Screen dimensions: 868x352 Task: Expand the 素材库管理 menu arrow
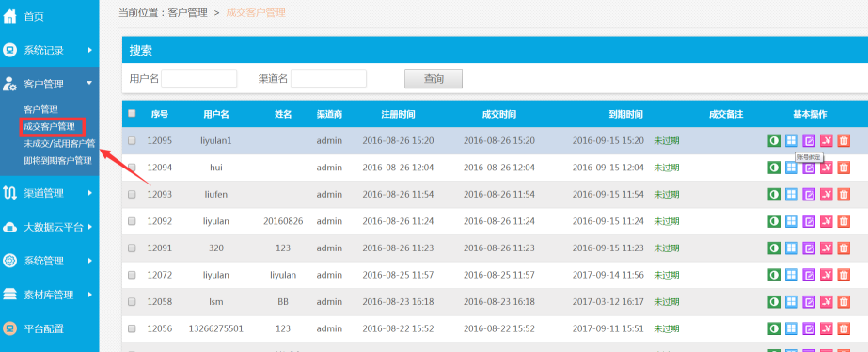pyautogui.click(x=89, y=295)
